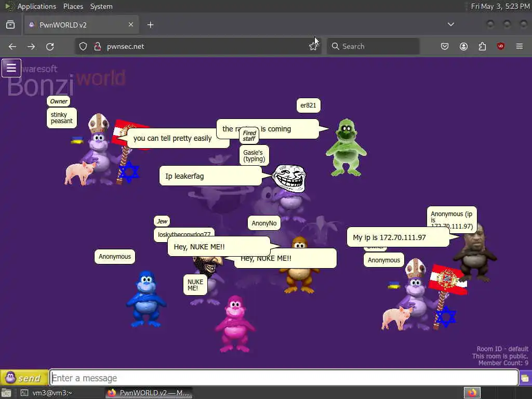
Task: Go forward in browser history
Action: coord(31,46)
